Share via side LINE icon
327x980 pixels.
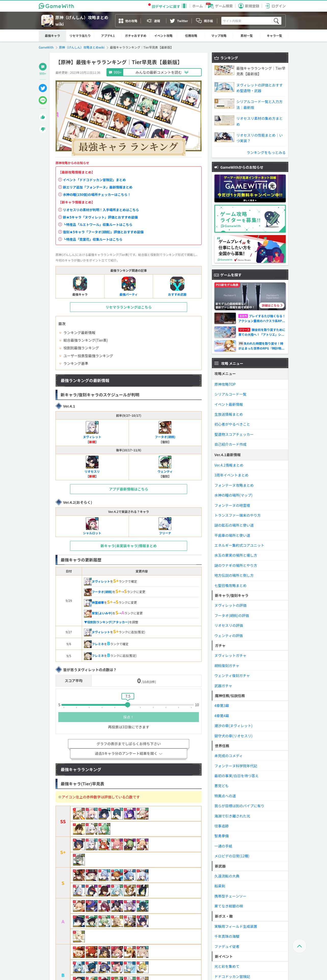click(x=43, y=100)
